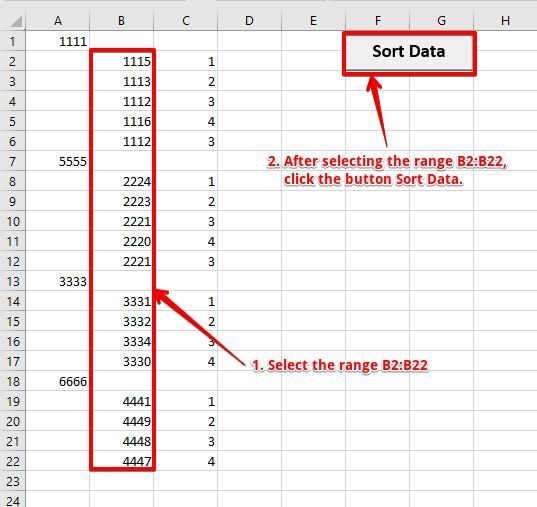The image size is (537, 507).
Task: Click cell C19 containing 1
Action: [186, 401]
